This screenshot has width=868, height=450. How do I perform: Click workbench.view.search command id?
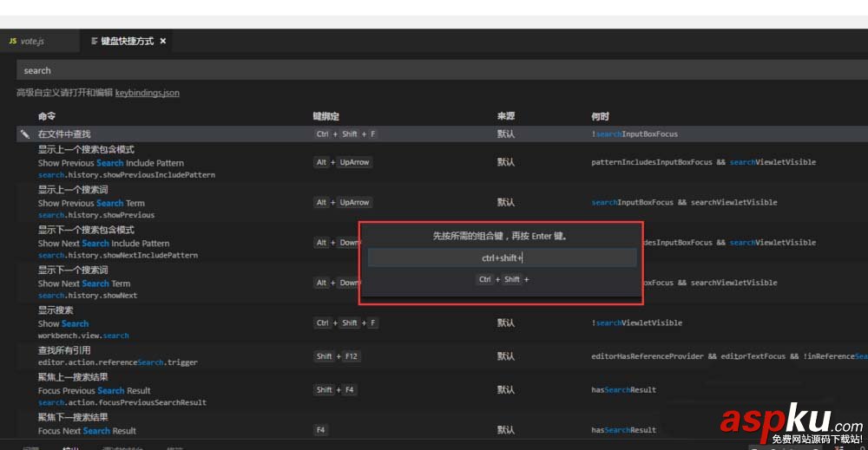click(x=83, y=336)
